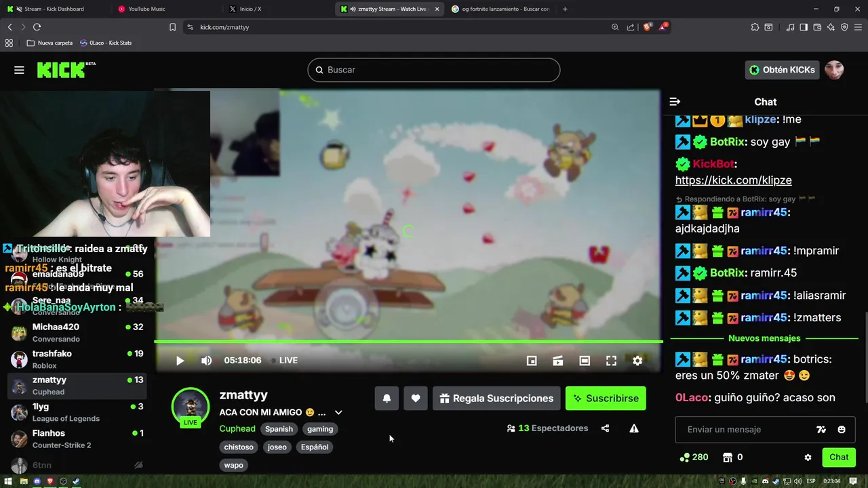
Task: Open 1lyg League of Legends channel
Action: point(78,412)
